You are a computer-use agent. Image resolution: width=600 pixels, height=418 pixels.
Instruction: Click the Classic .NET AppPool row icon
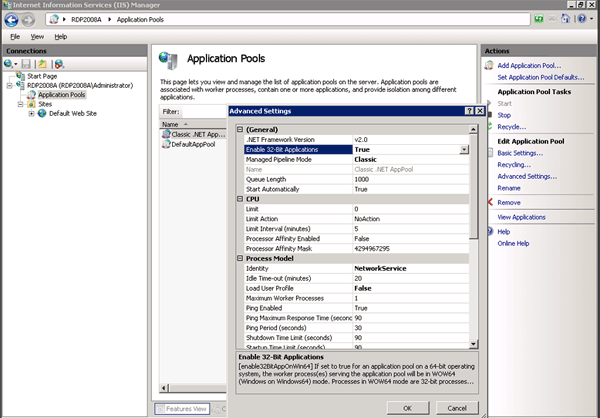[166, 134]
